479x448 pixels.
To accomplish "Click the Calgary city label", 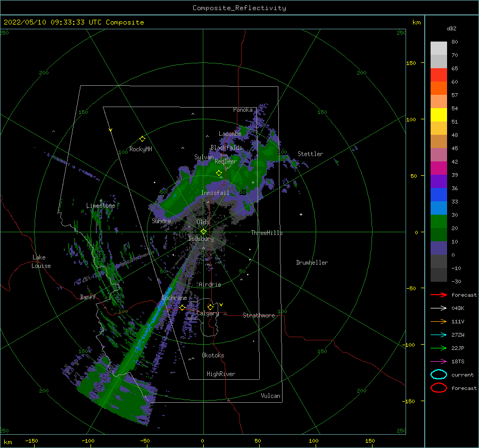I will 208,313.
